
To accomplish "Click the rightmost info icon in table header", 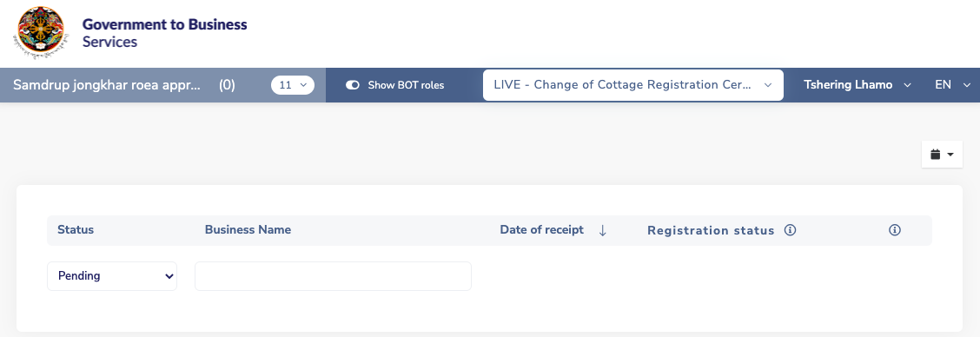I will 894,230.
